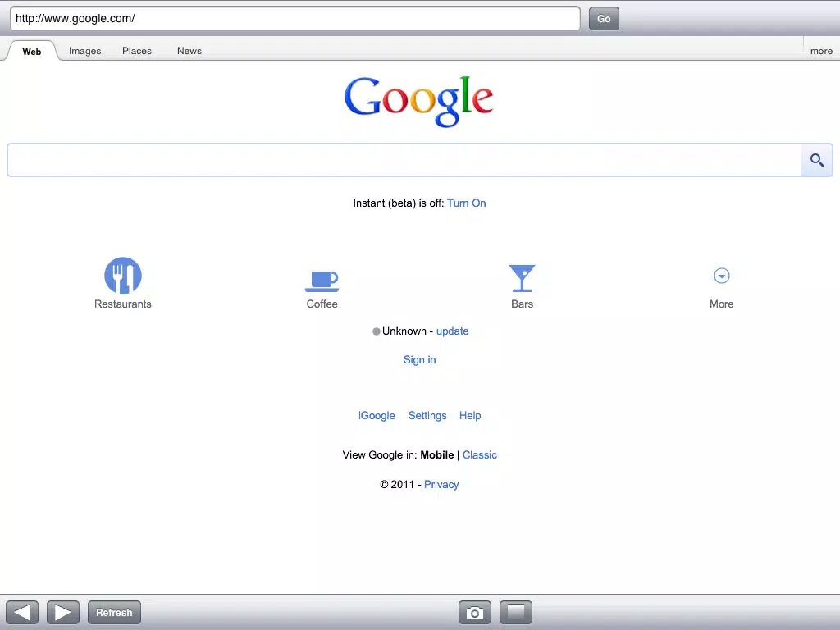Click inside the Google search box
This screenshot has width=840, height=630.
pyautogui.click(x=404, y=160)
